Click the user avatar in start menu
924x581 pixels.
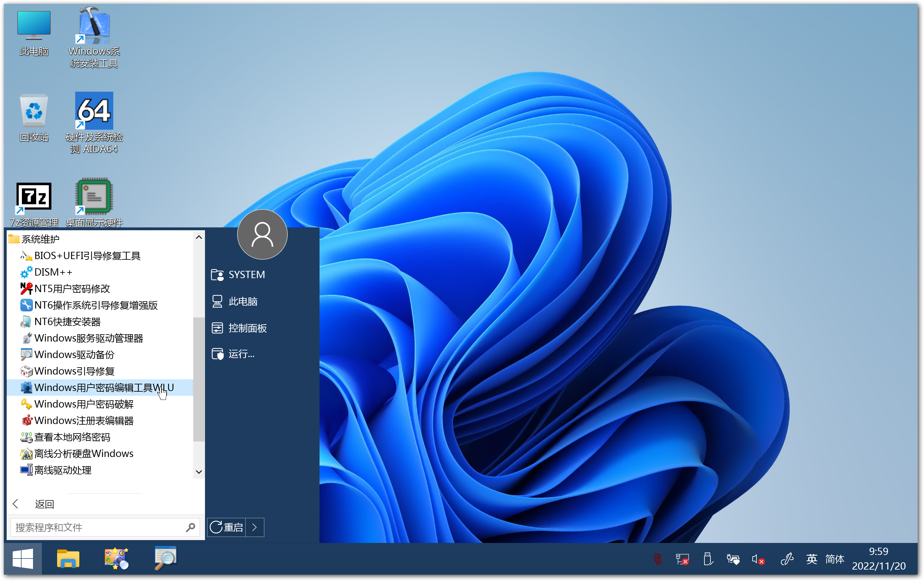coord(262,234)
